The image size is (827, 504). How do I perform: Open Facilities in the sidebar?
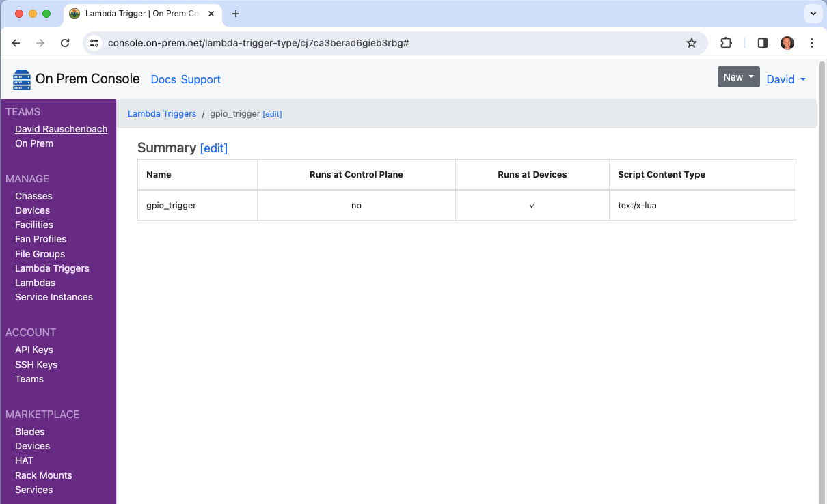(34, 225)
